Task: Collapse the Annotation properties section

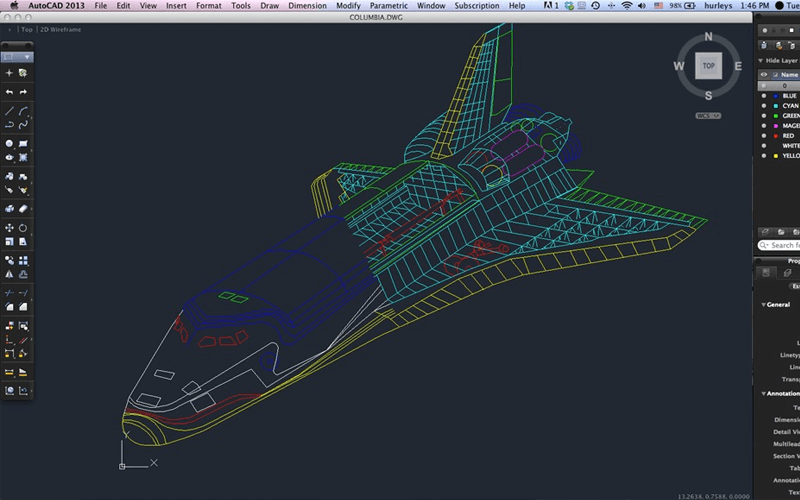Action: [x=764, y=393]
